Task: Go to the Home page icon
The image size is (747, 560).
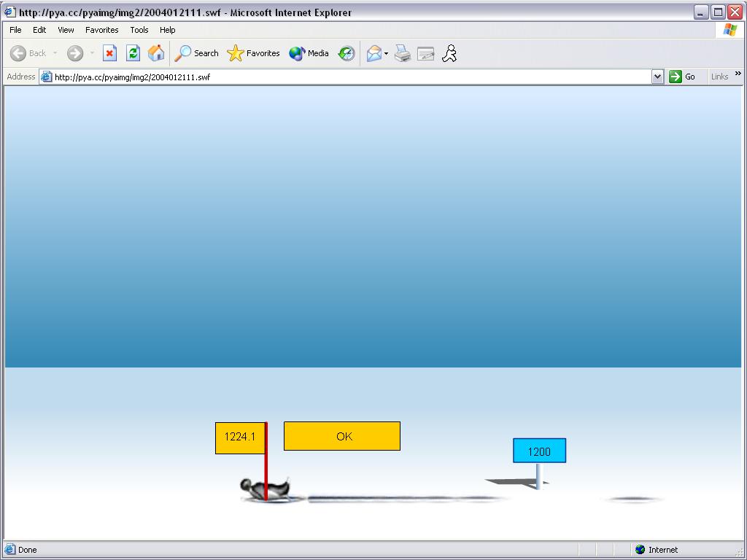Action: click(x=156, y=53)
